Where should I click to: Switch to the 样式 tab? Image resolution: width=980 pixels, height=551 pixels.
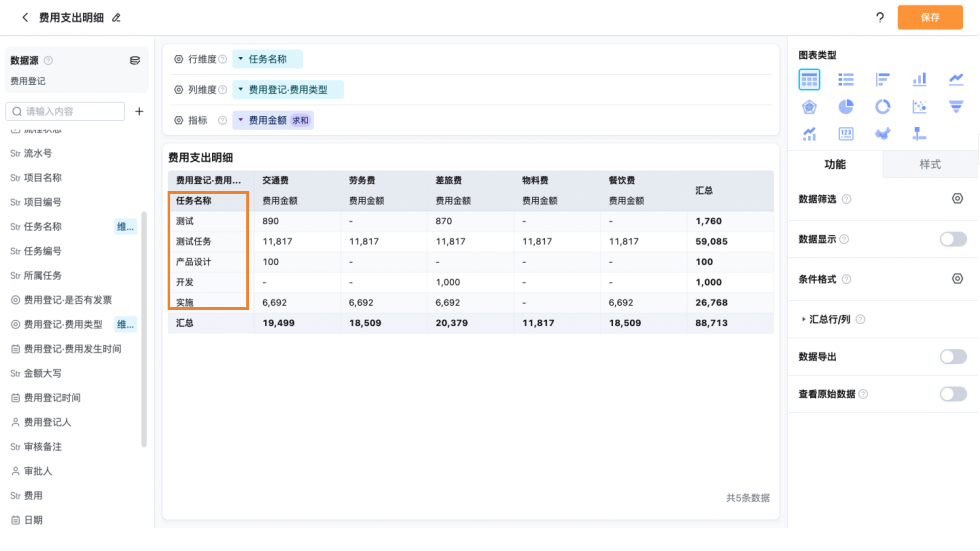tap(930, 164)
